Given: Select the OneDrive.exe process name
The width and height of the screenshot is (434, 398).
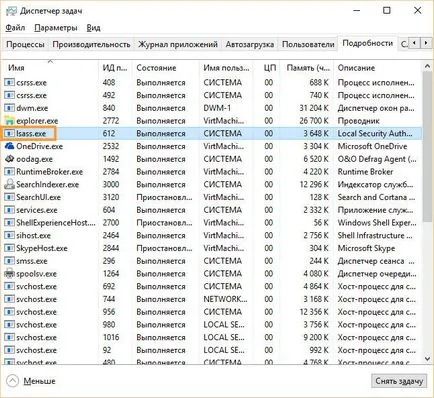Looking at the screenshot, I should [x=39, y=146].
